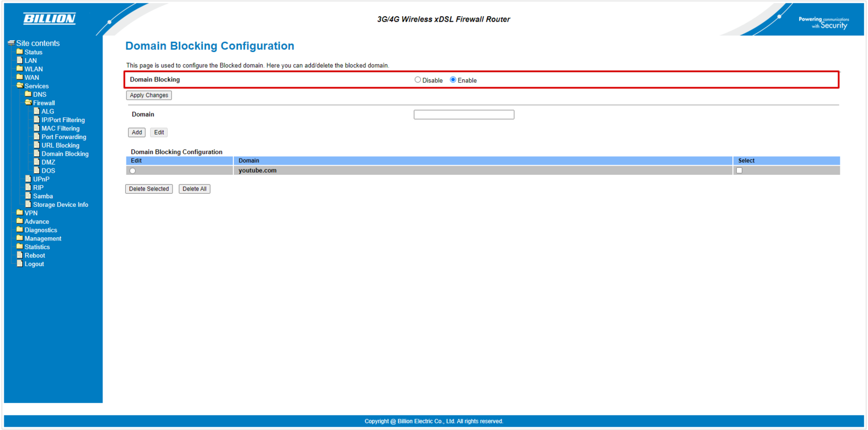This screenshot has width=868, height=430.
Task: Click the Site contents root icon
Action: click(11, 43)
